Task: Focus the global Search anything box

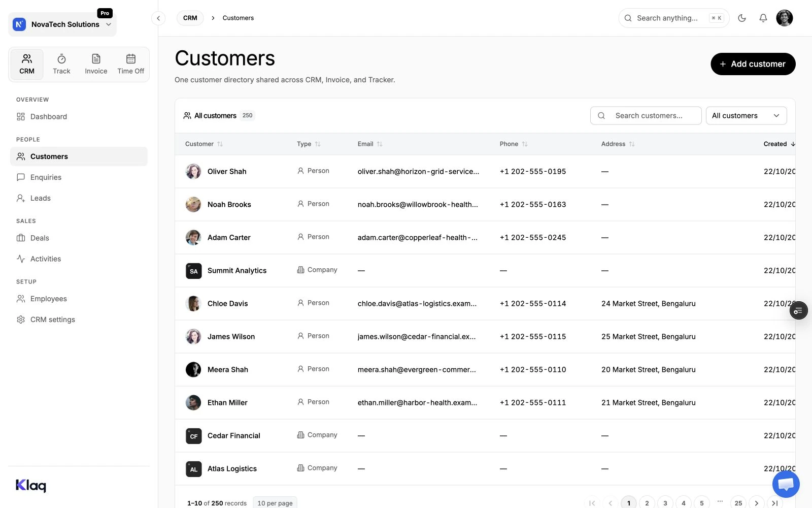Action: pos(674,18)
